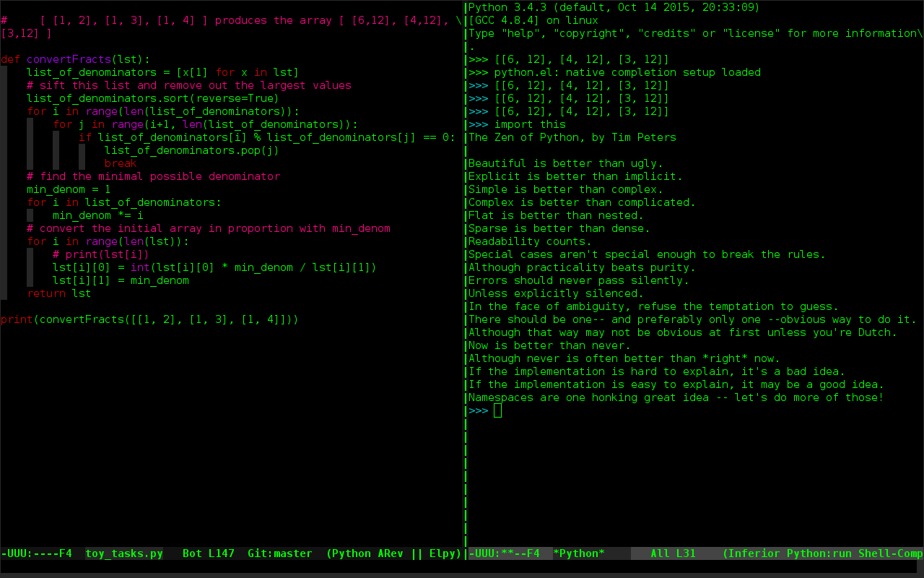The height and width of the screenshot is (578, 924).
Task: Click the 'def convertFracts(lst):' line
Action: point(76,59)
